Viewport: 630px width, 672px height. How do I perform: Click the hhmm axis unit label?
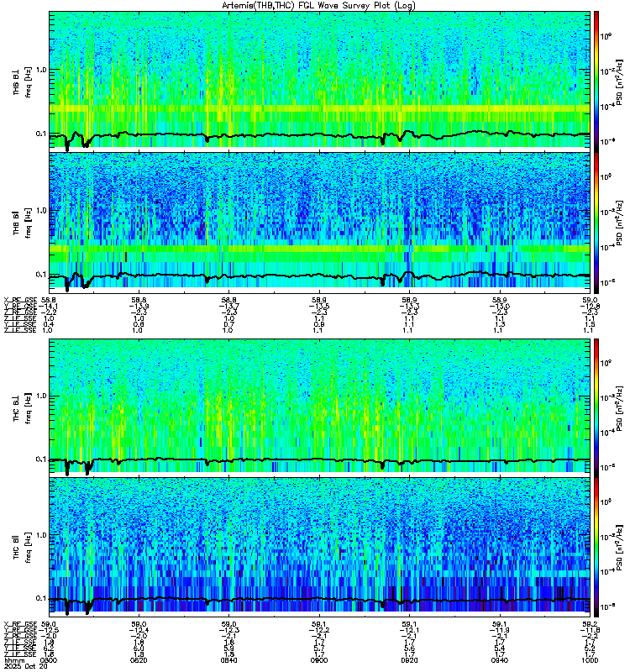pyautogui.click(x=12, y=660)
